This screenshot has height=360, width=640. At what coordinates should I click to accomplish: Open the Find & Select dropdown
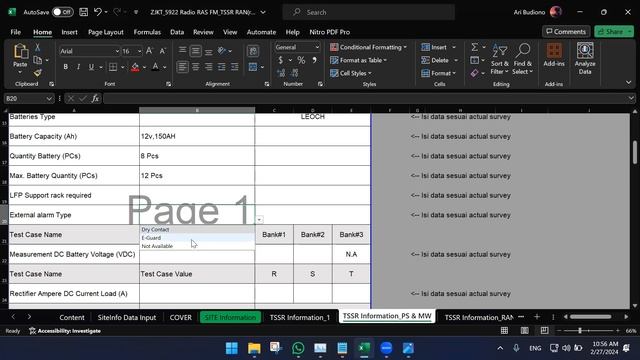point(523,60)
